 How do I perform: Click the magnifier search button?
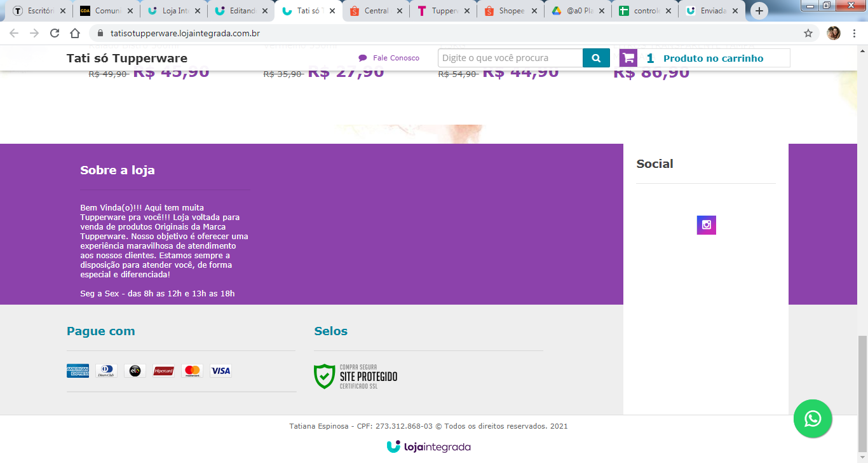pyautogui.click(x=596, y=58)
